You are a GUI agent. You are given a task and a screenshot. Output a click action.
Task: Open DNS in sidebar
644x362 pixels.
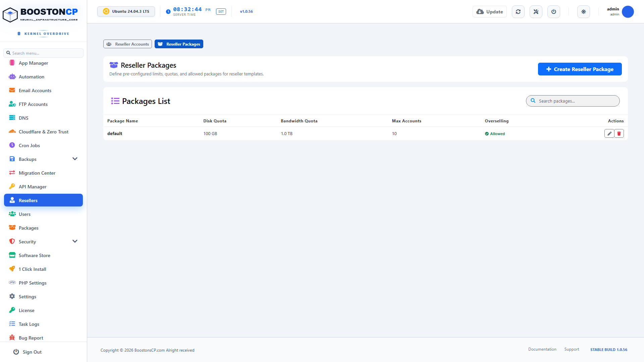(x=43, y=118)
